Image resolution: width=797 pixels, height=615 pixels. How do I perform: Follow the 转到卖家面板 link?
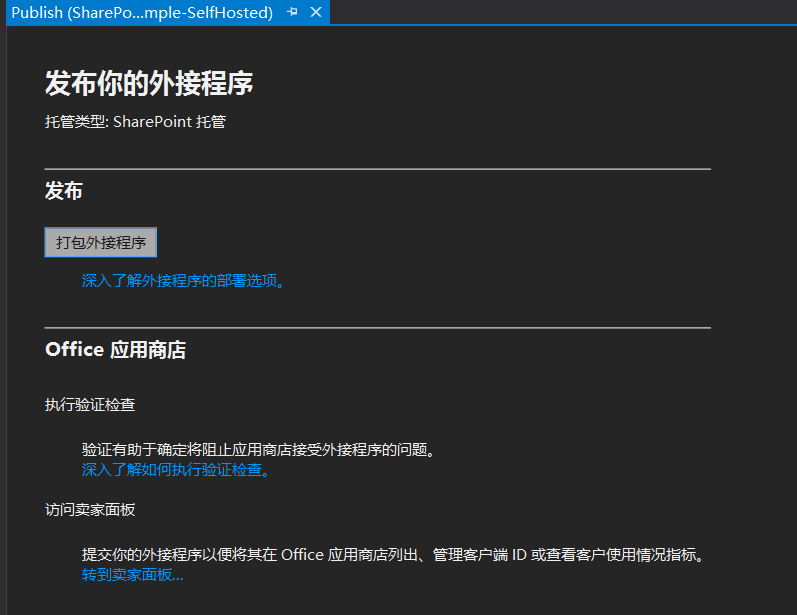[132, 574]
